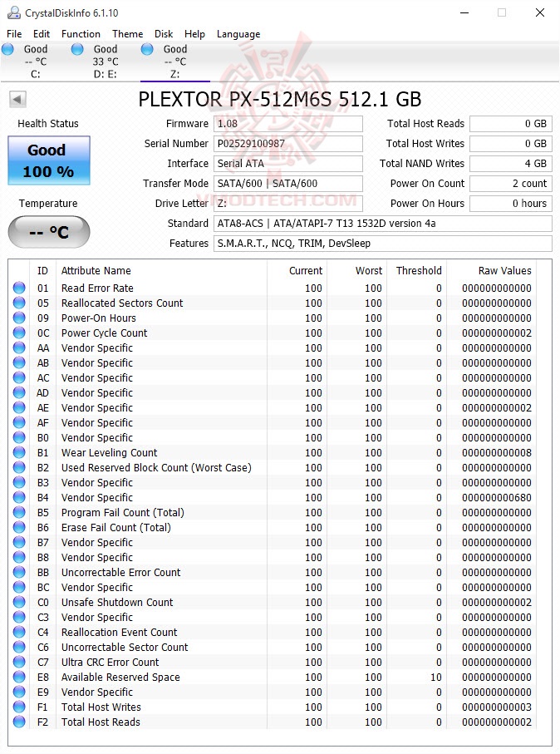Click raw value 000000000008 for Wear Leveling
The width and height of the screenshot is (560, 754).
(x=497, y=453)
